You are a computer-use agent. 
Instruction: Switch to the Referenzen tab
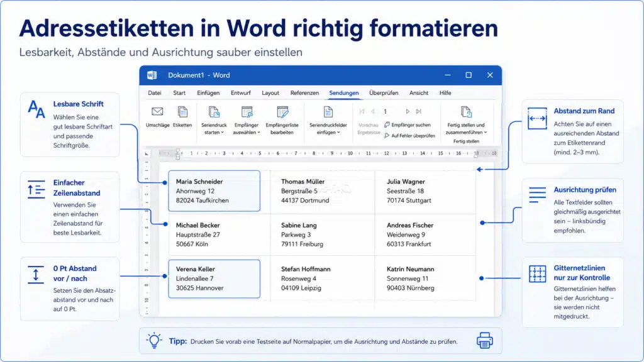pyautogui.click(x=304, y=93)
